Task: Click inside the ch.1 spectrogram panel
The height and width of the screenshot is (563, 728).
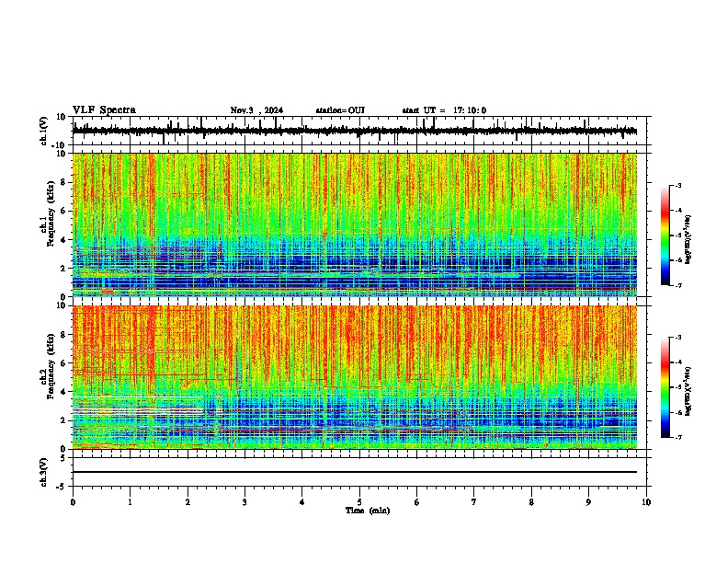Action: (x=355, y=224)
